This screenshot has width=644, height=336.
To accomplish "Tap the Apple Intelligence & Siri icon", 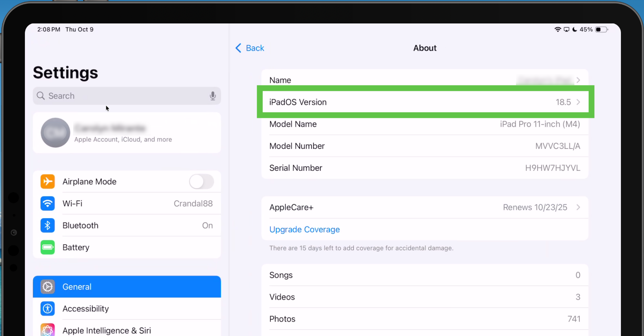I will [x=48, y=330].
